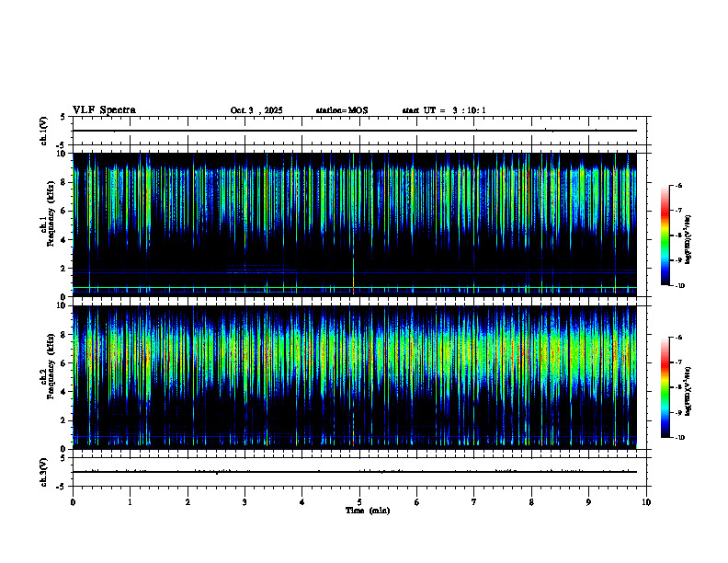This screenshot has height=563, width=728.
Task: Click time axis tick label '1'
Action: tap(130, 502)
